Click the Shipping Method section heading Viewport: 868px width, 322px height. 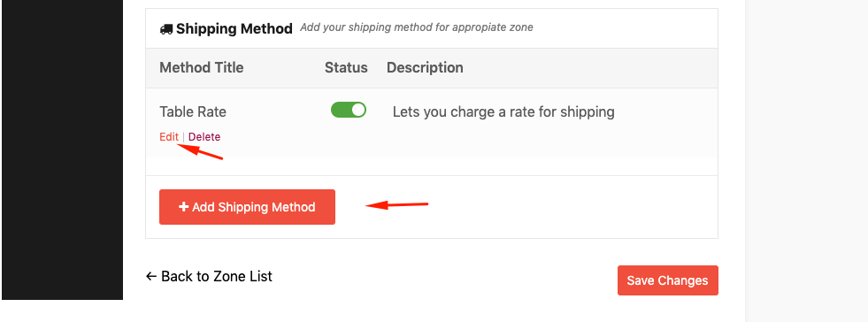234,29
